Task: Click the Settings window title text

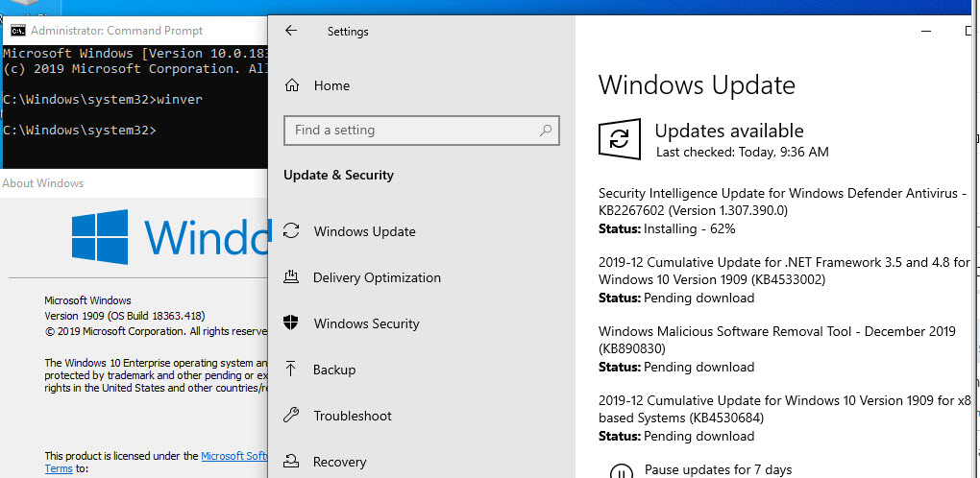Action: [x=348, y=32]
